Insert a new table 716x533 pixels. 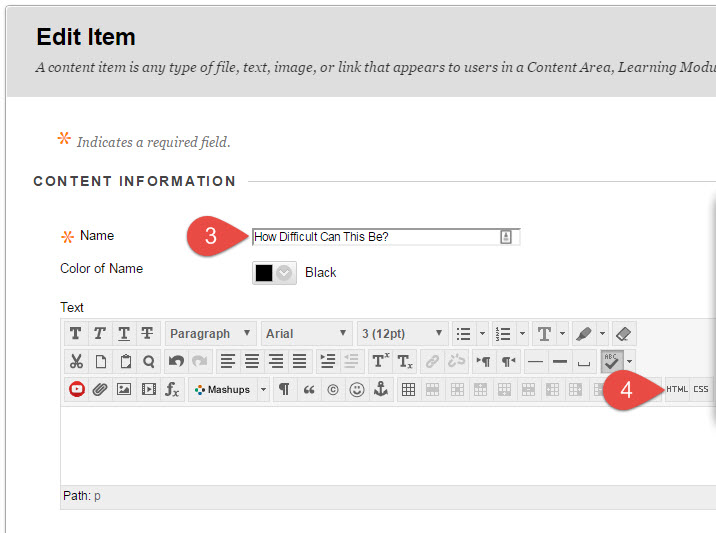click(x=409, y=390)
